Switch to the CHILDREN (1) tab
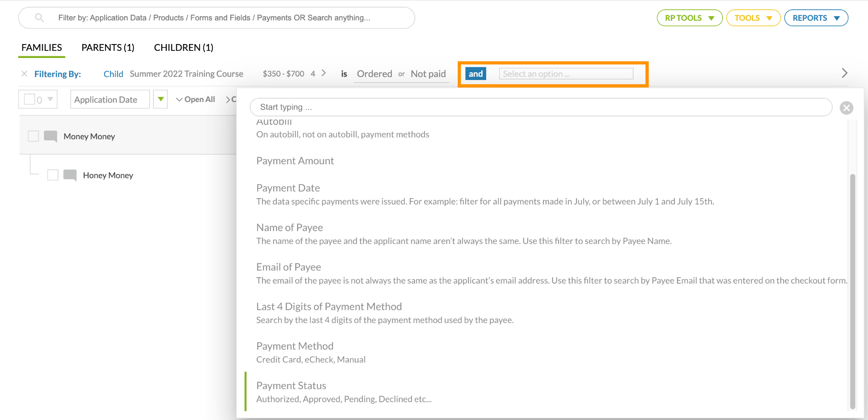Viewport: 868px width, 420px height. coord(184,48)
